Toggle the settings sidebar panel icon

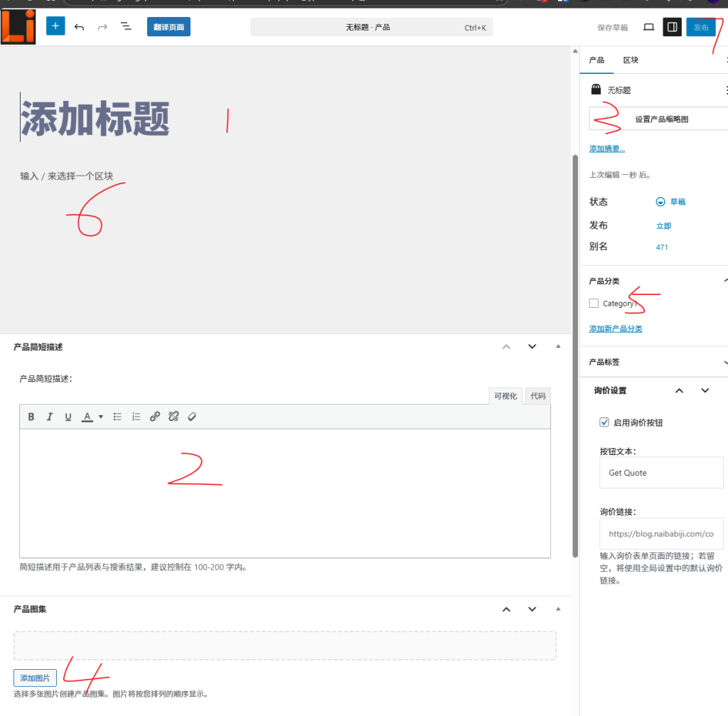click(672, 26)
